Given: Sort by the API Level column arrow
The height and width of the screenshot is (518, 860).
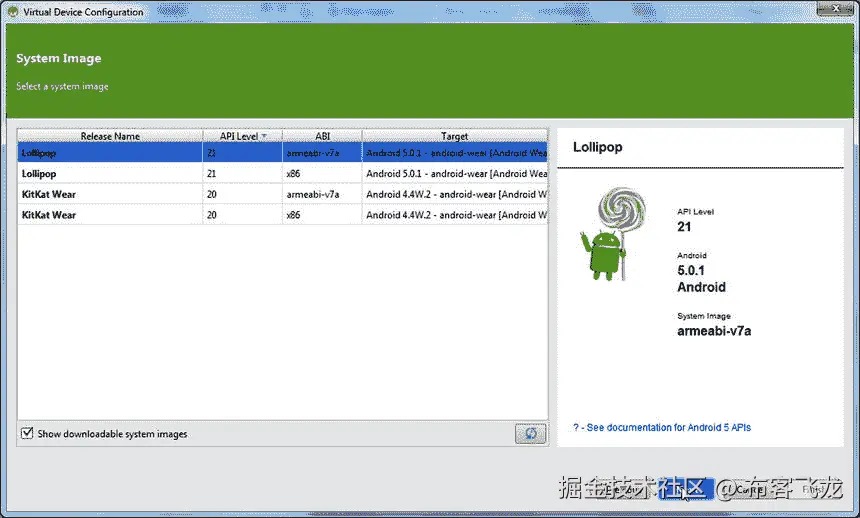Looking at the screenshot, I should coord(264,136).
